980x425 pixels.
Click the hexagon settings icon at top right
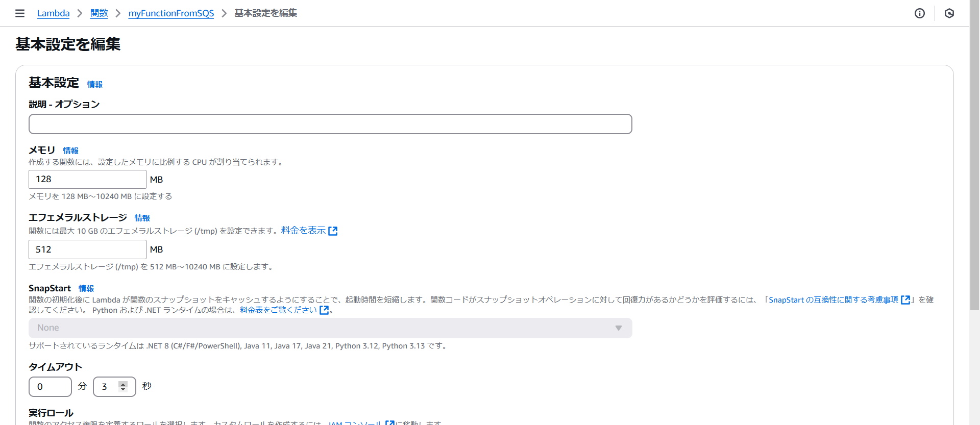click(949, 13)
